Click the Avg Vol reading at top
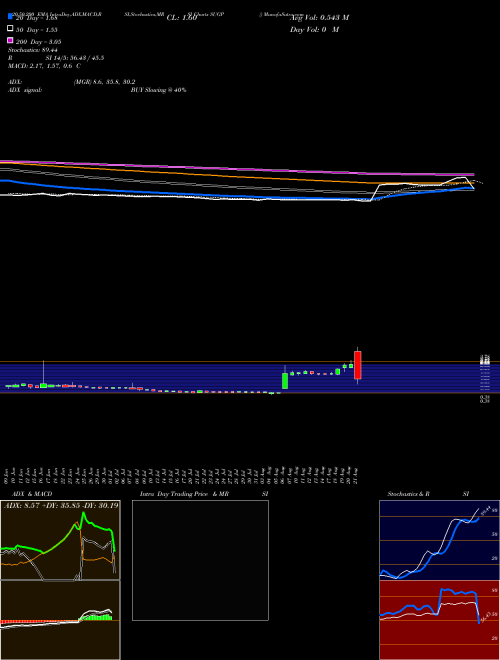The image size is (500, 660). coord(319,18)
